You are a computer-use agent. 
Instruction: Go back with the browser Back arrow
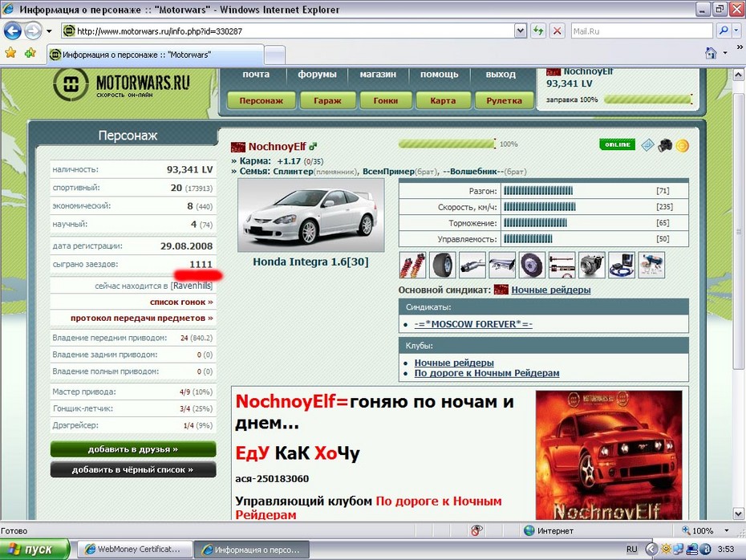(12, 31)
